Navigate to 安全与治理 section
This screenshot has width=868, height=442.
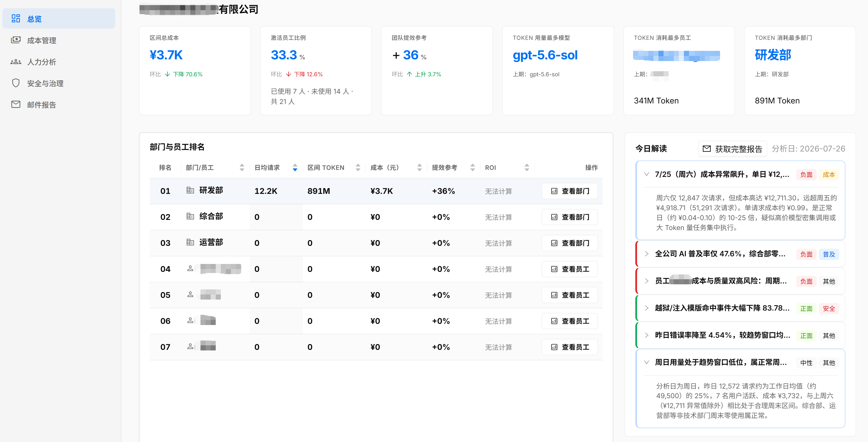59,83
